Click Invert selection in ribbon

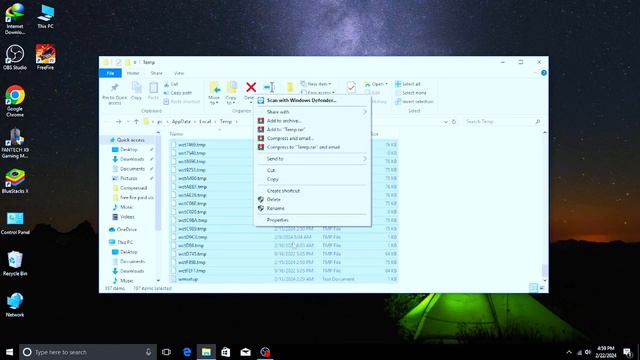tap(414, 102)
